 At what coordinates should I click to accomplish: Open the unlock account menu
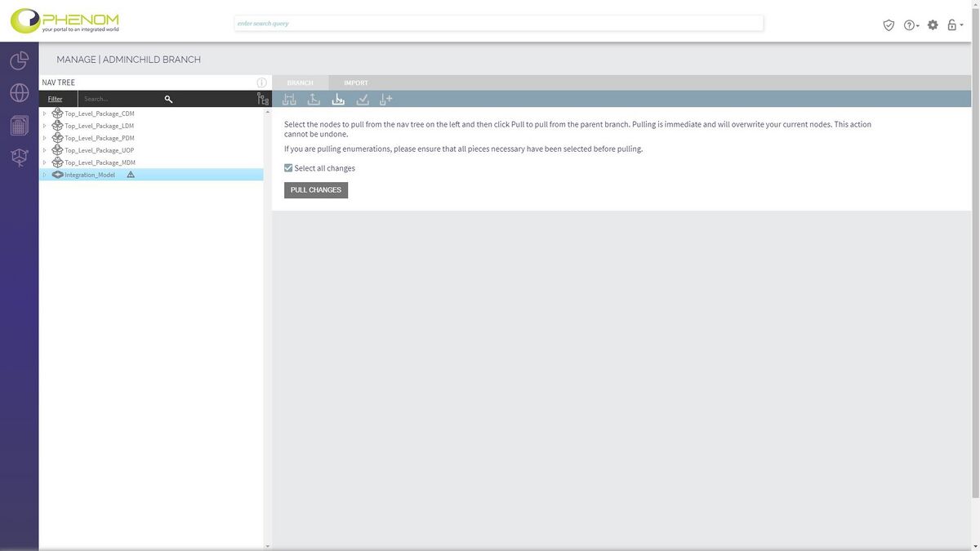[x=955, y=25]
